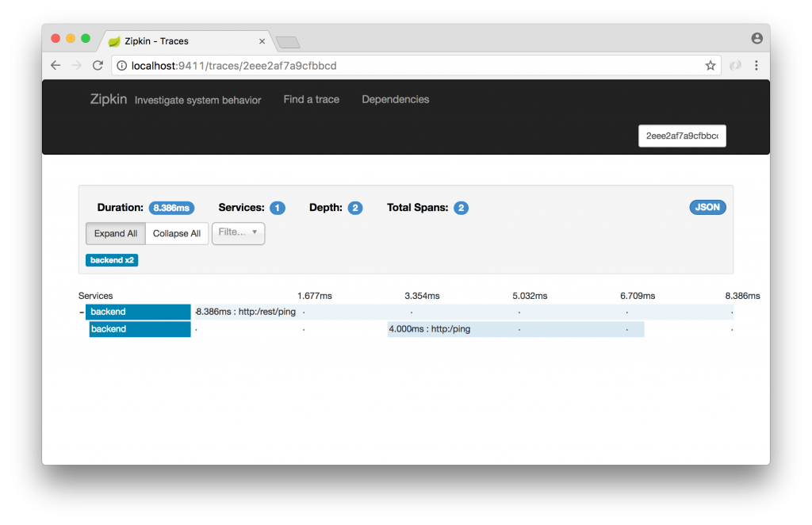This screenshot has width=812, height=525.
Task: Click the Depth count badge
Action: click(x=354, y=208)
